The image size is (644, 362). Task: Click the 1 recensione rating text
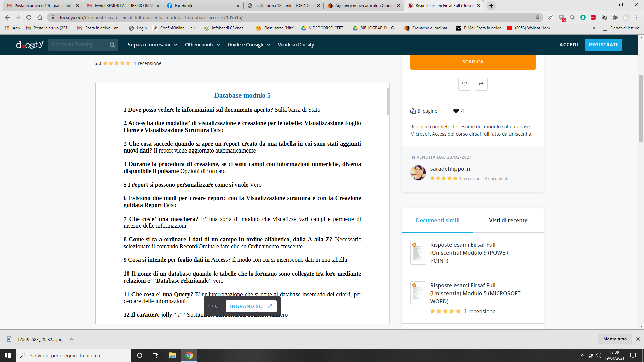click(148, 63)
